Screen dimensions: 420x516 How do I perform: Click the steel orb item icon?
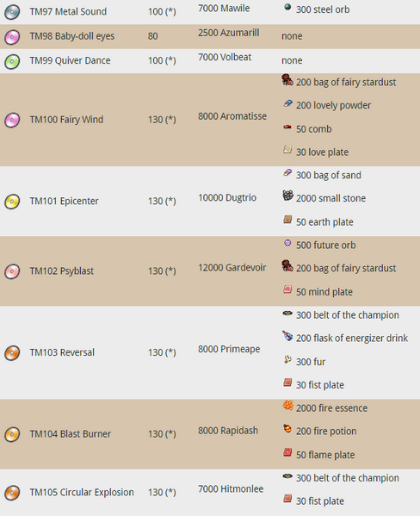(287, 7)
